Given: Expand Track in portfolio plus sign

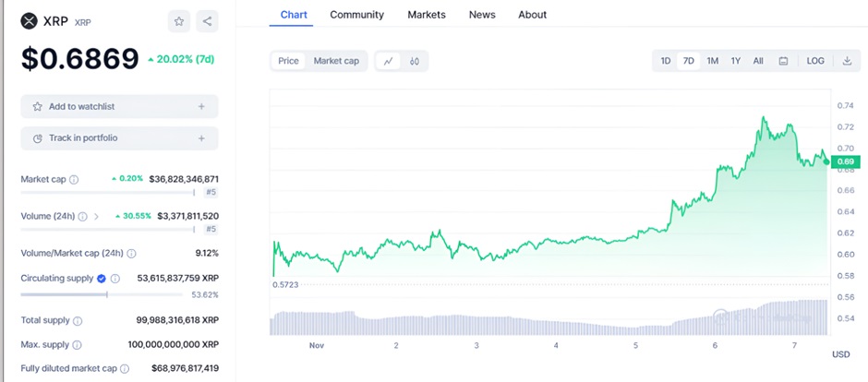Looking at the screenshot, I should [x=201, y=138].
